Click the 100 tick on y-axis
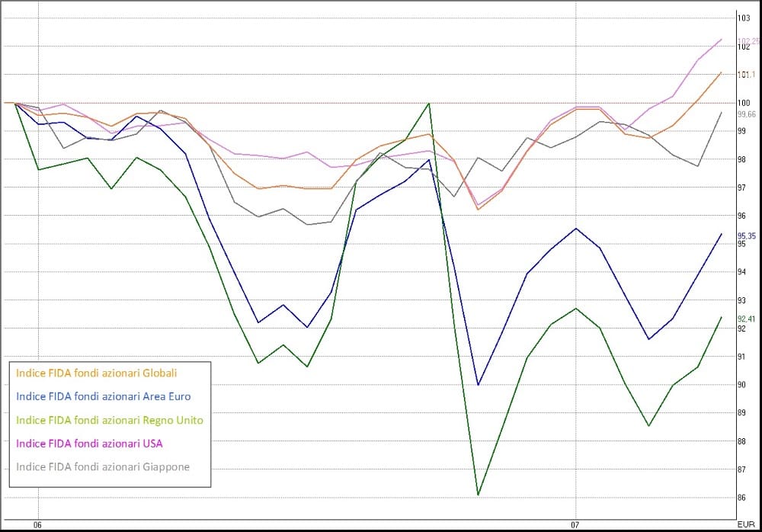Screen dimensions: 762x532 pos(744,103)
